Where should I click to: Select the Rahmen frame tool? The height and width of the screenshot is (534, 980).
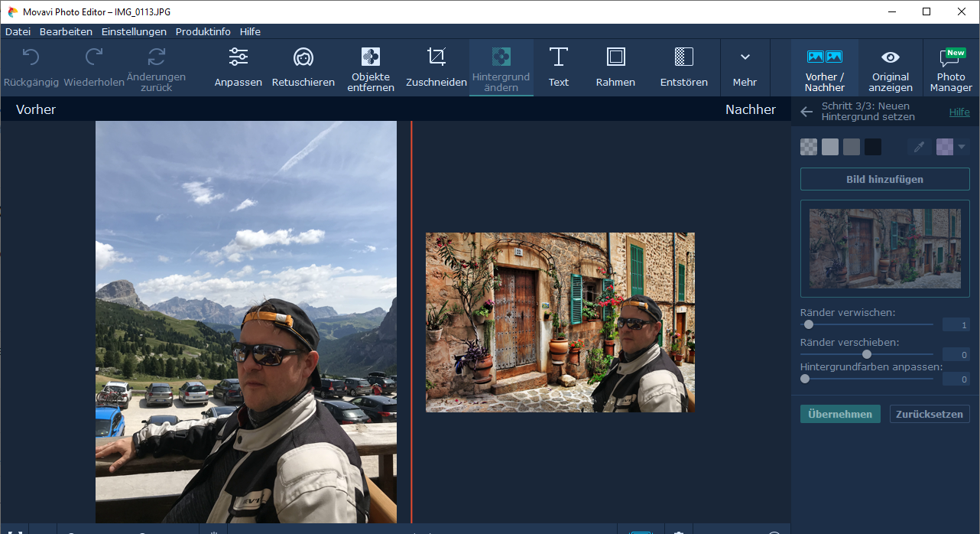615,67
